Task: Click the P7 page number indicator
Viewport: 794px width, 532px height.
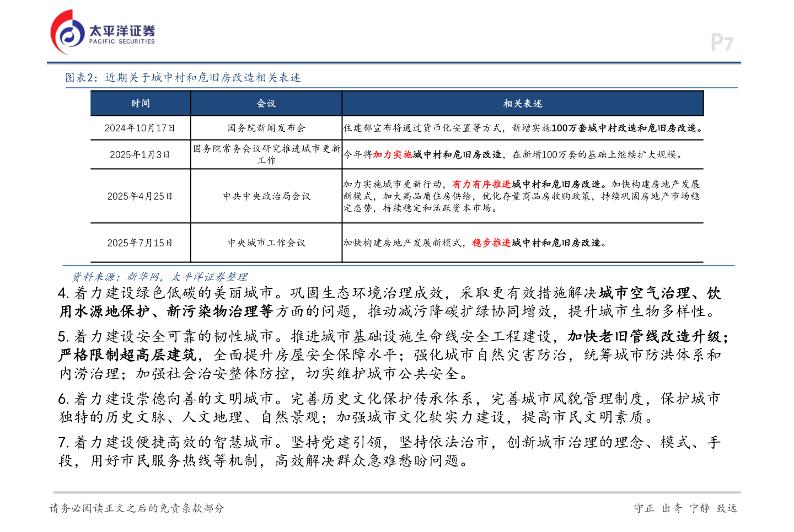Action: pos(721,42)
